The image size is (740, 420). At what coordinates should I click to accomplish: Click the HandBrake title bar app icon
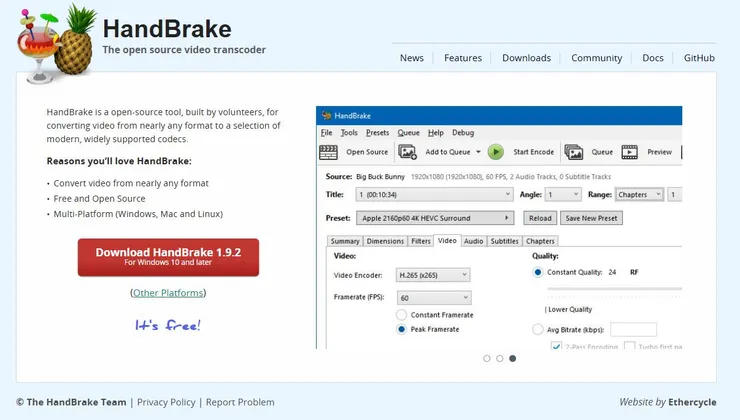click(327, 116)
